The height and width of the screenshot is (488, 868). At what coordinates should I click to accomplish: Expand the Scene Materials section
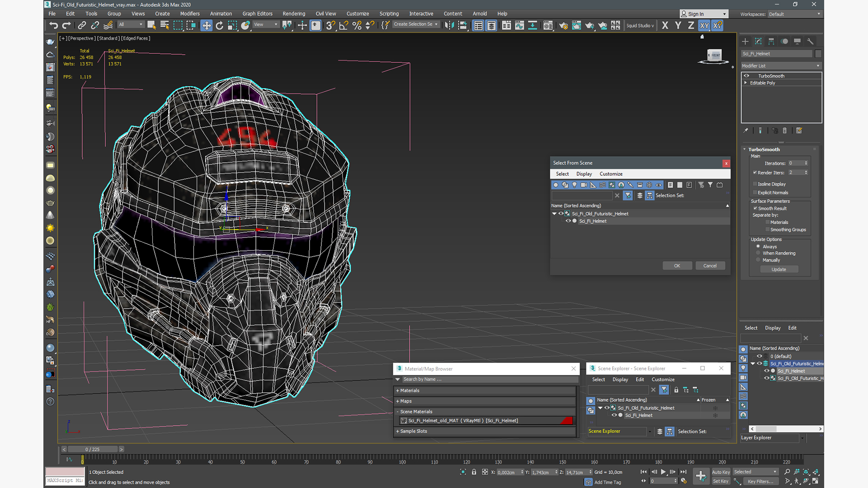[x=398, y=411]
